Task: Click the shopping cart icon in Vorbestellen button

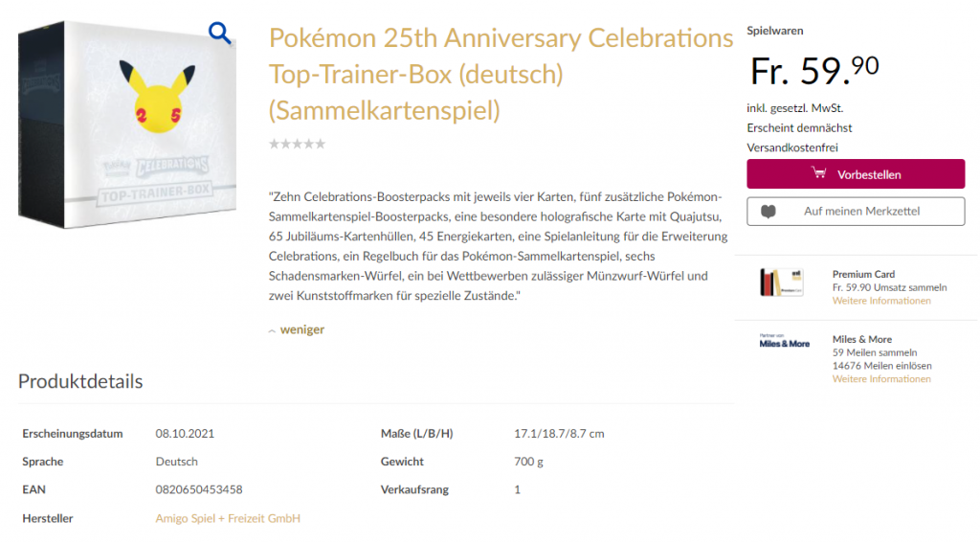Action: click(x=819, y=174)
